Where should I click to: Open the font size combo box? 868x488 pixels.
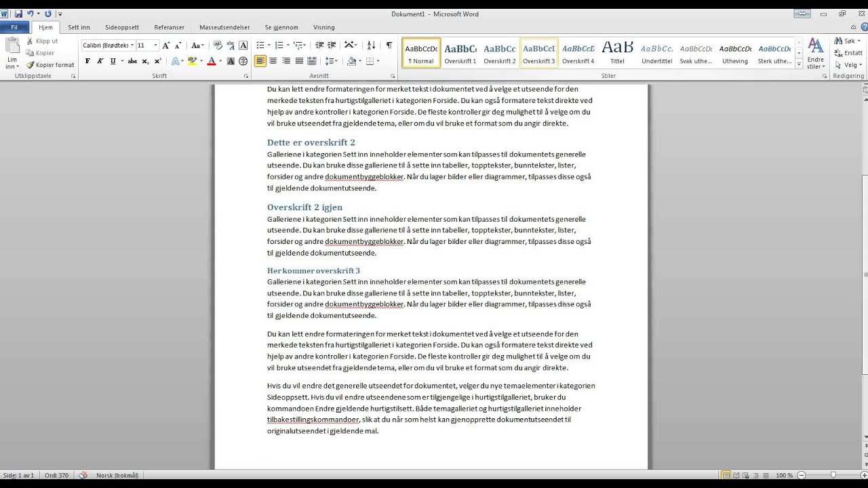(x=147, y=45)
